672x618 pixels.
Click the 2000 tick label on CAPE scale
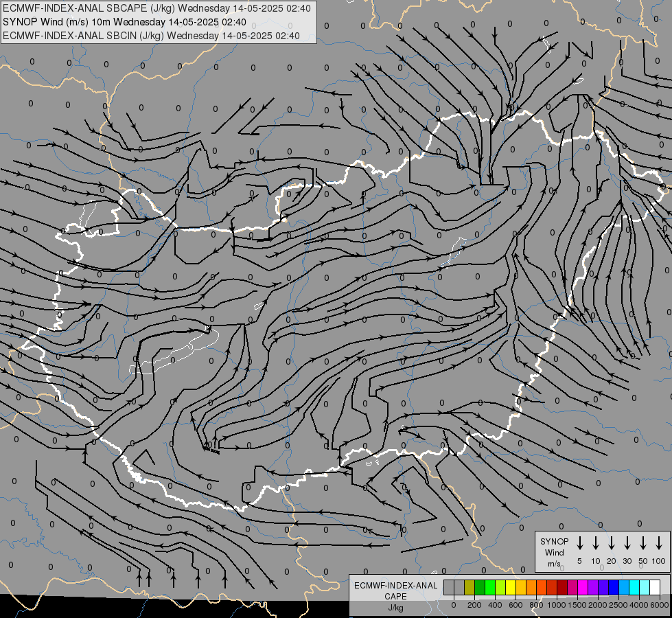click(598, 605)
